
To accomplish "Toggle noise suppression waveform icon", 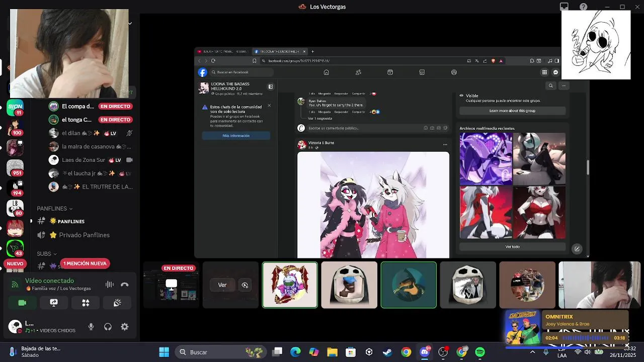I will [x=109, y=285].
